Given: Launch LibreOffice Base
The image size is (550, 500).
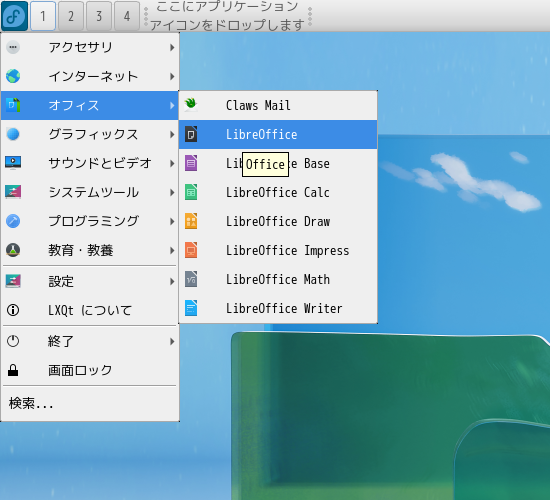Looking at the screenshot, I should (x=278, y=164).
